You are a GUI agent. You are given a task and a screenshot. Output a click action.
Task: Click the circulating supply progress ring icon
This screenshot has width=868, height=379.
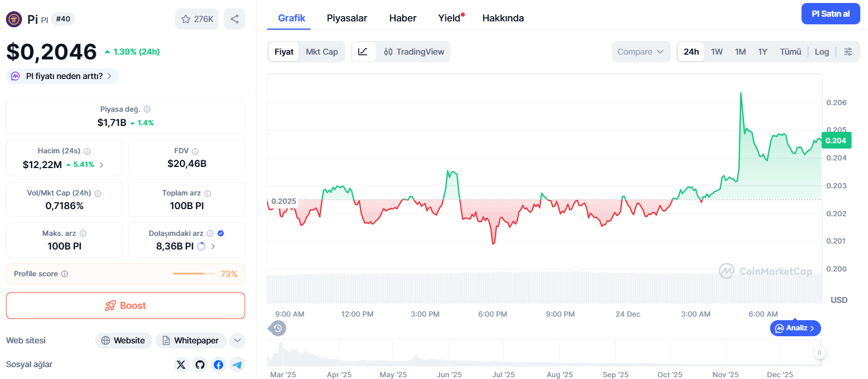[201, 246]
